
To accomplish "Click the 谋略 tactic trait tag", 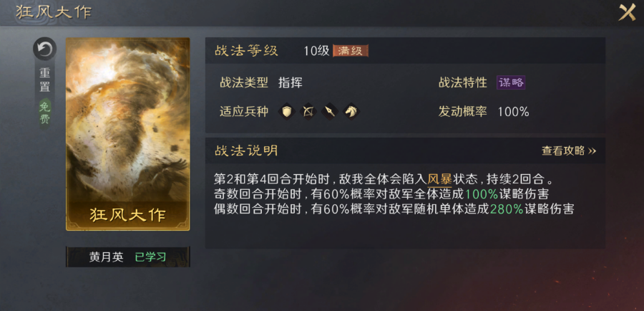I will tap(511, 82).
